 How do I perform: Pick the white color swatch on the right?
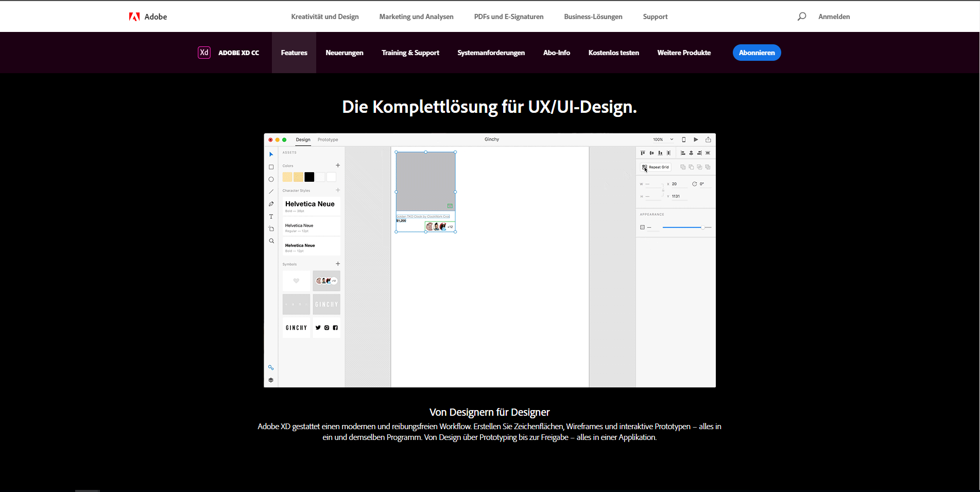click(x=331, y=177)
